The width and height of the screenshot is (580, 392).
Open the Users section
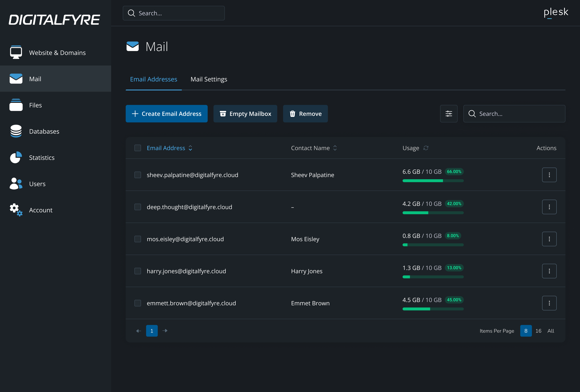click(x=55, y=184)
